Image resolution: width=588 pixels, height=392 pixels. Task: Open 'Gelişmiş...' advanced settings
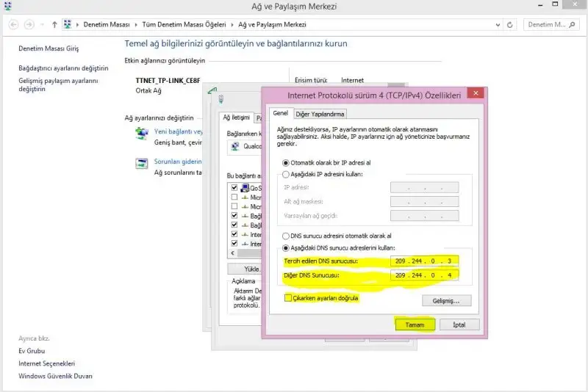[x=446, y=300]
